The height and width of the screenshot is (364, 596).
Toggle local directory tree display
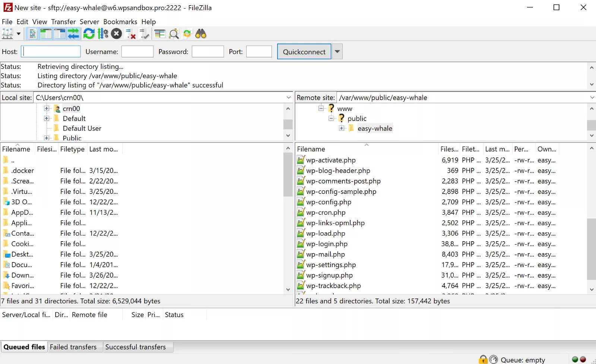[x=46, y=34]
